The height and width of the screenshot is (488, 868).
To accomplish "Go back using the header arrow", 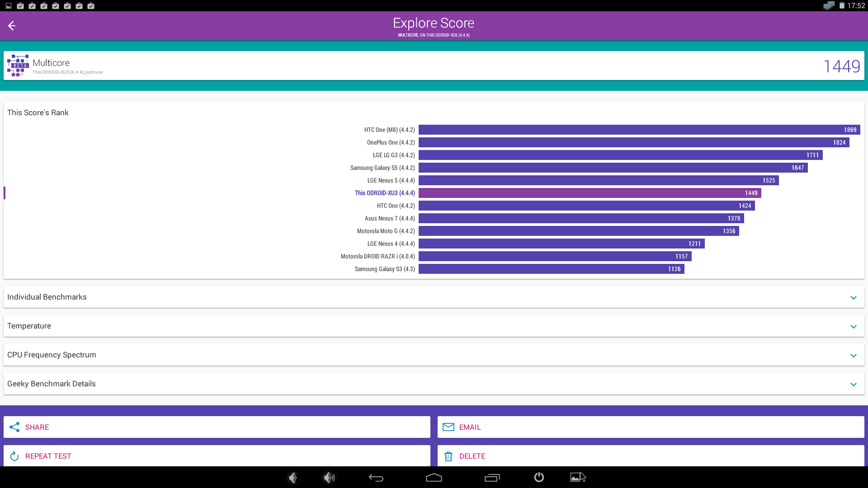I will click(12, 26).
